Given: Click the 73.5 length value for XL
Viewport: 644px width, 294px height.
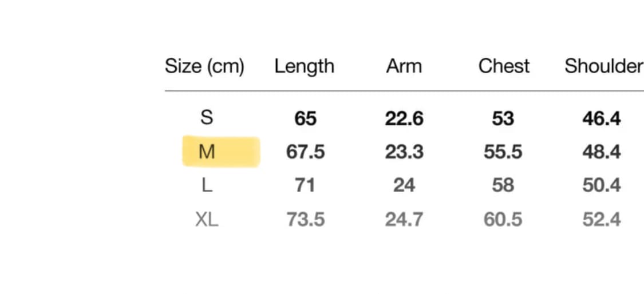Looking at the screenshot, I should click(306, 220).
